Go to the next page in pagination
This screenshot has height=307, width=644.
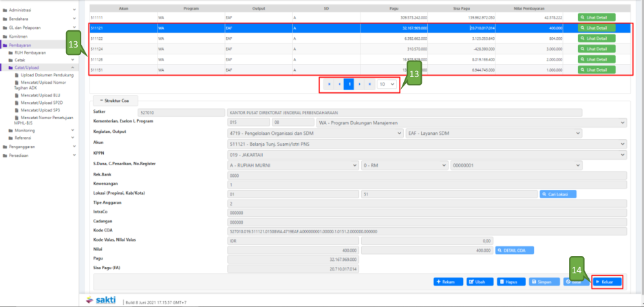point(359,83)
